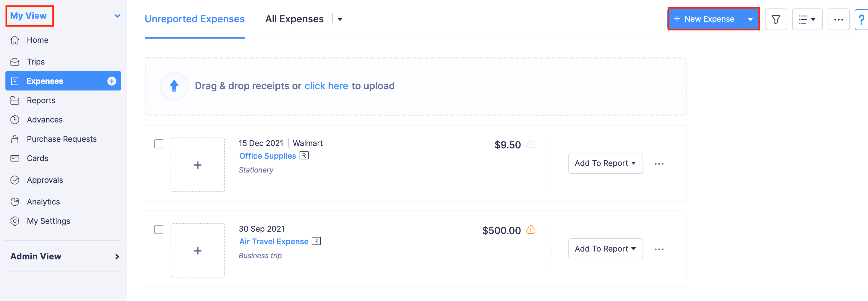The image size is (868, 301).
Task: Switch to the All Expenses tab
Action: (x=294, y=19)
